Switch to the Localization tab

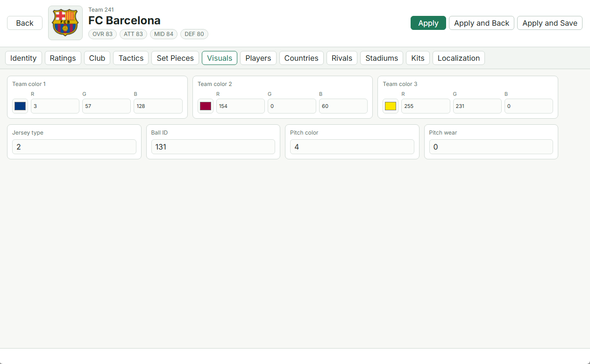(459, 58)
